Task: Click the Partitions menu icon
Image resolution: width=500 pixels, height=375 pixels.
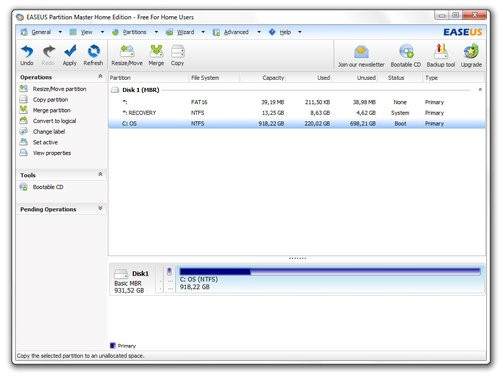Action: point(115,32)
